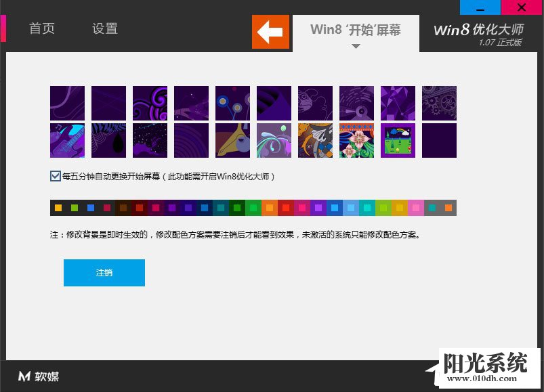Viewport: 544px width, 392px height.
Task: Switch to the 设置 tab
Action: tap(103, 28)
